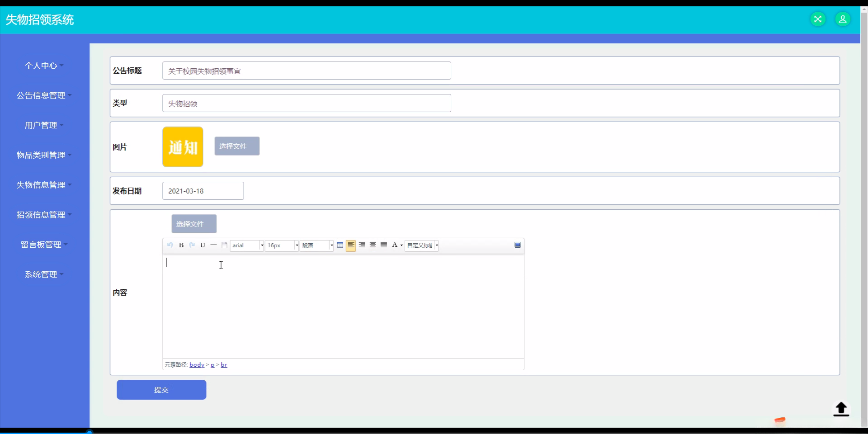Screen dimensions: 868x434
Task: Click the green fullscreen icon in header
Action: tap(817, 19)
